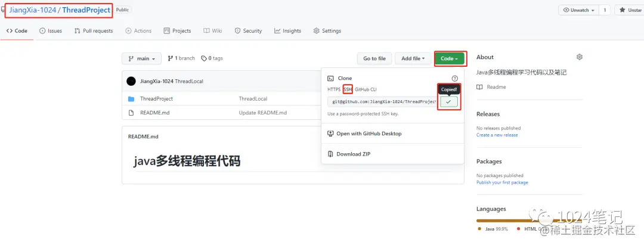This screenshot has height=245, width=644.
Task: Open the latest commit ThreadLocal message in header
Action: tap(189, 81)
